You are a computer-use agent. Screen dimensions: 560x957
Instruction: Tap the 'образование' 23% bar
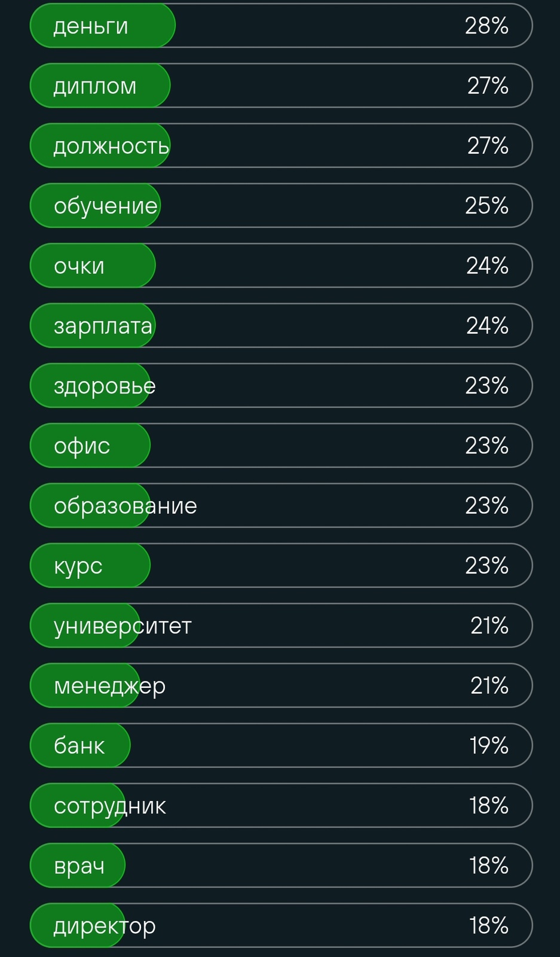coord(281,505)
